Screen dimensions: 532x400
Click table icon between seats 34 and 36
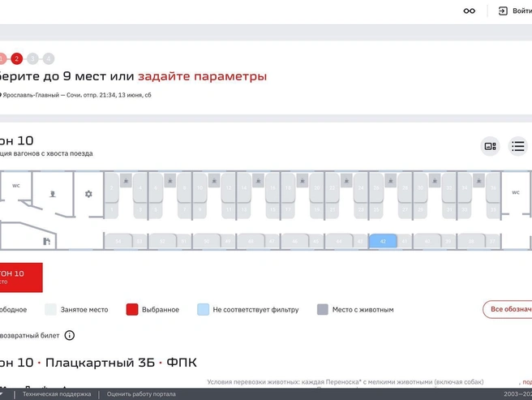click(478, 180)
